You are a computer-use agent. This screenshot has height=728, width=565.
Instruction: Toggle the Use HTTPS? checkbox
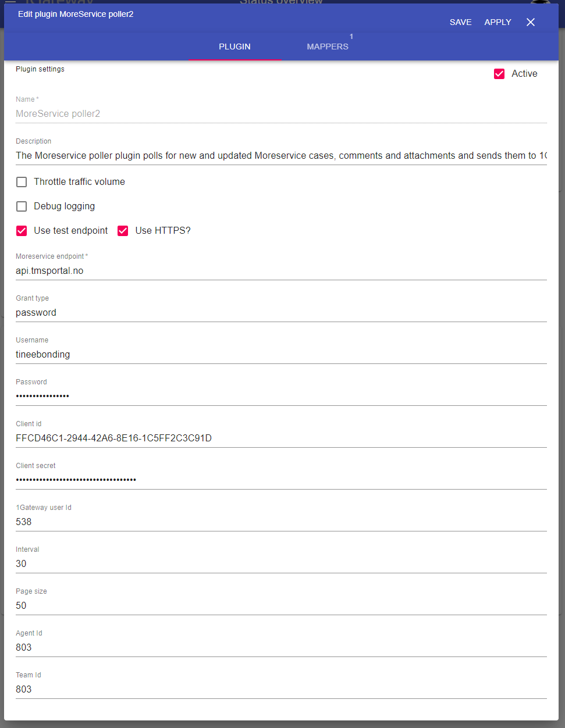tap(123, 231)
